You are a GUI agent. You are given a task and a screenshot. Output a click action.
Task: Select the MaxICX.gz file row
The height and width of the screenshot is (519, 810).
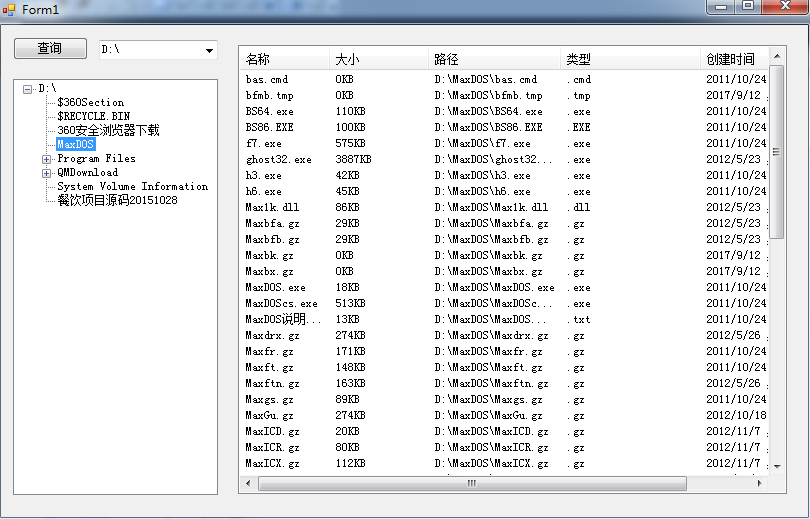[504, 464]
